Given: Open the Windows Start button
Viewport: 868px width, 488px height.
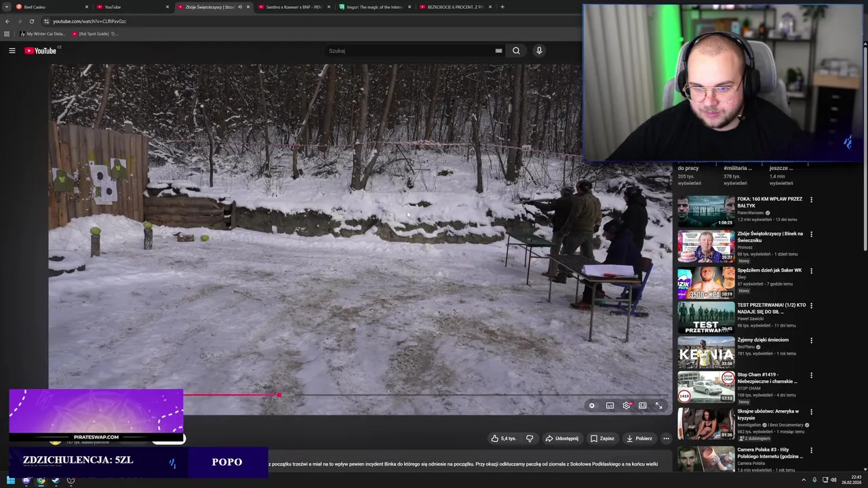Looking at the screenshot, I should click(x=11, y=481).
